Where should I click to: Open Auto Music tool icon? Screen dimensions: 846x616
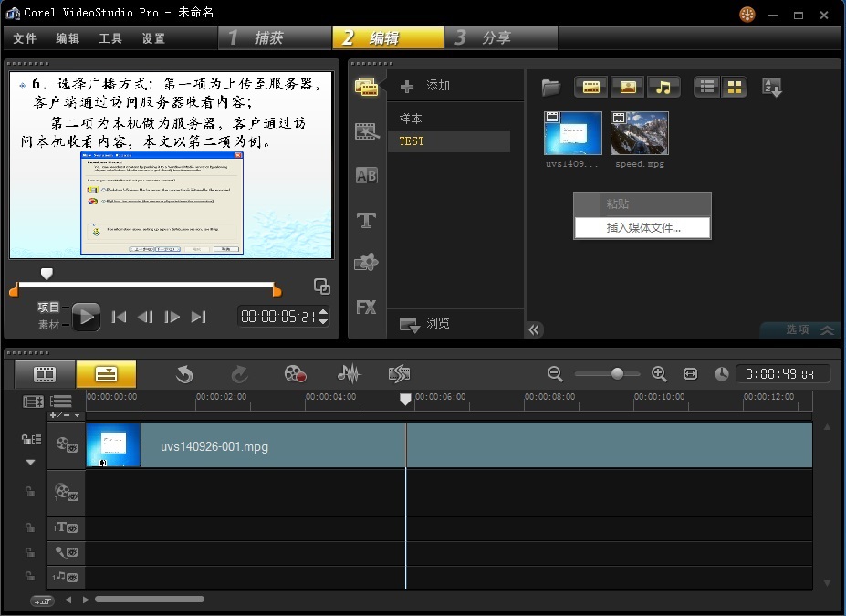pyautogui.click(x=399, y=373)
